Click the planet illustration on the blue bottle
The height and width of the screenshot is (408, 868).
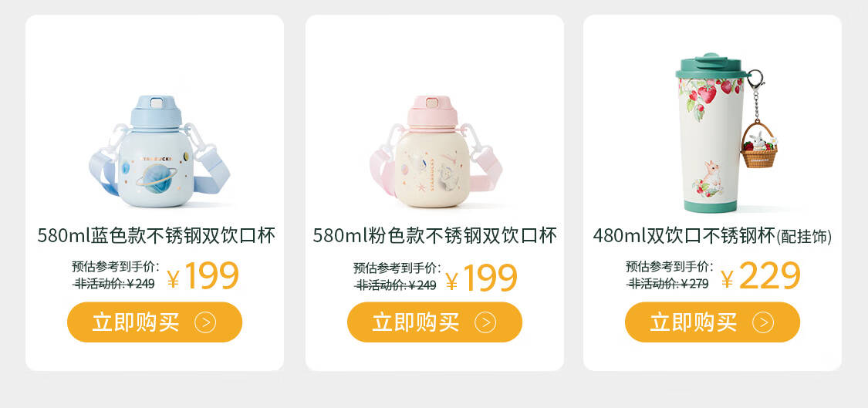click(x=156, y=178)
